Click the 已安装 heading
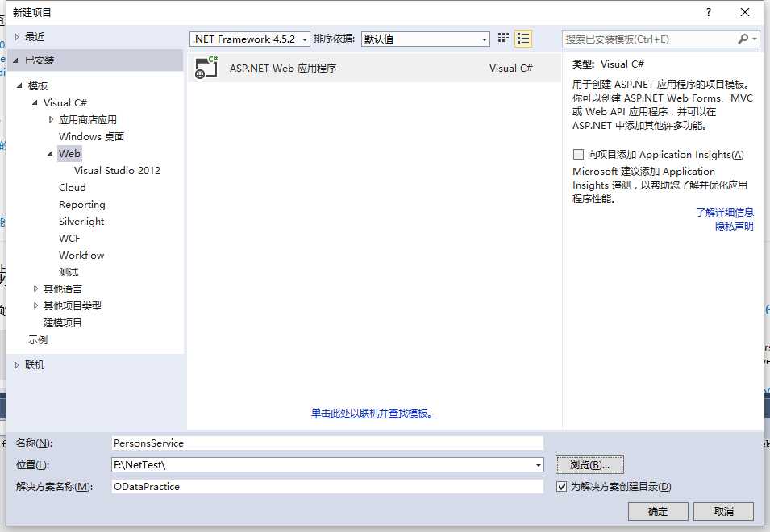 pos(40,60)
